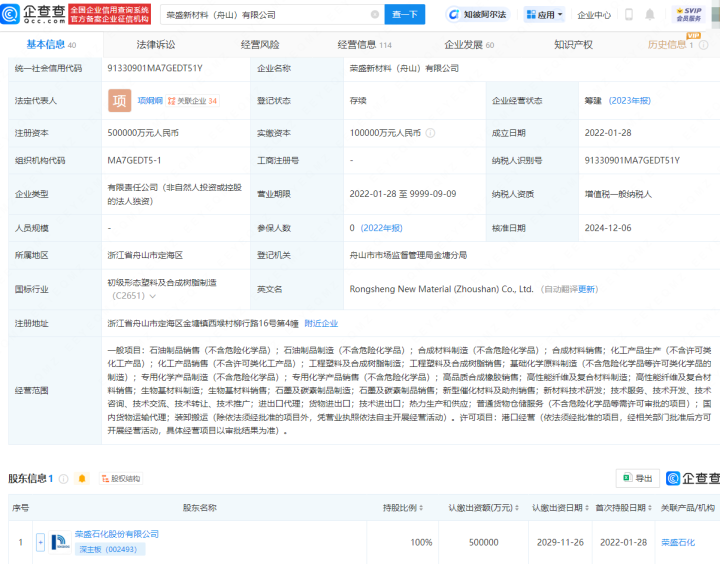The height and width of the screenshot is (564, 720).
Task: Select the English name Rongsheng New Material text
Action: pos(441,289)
